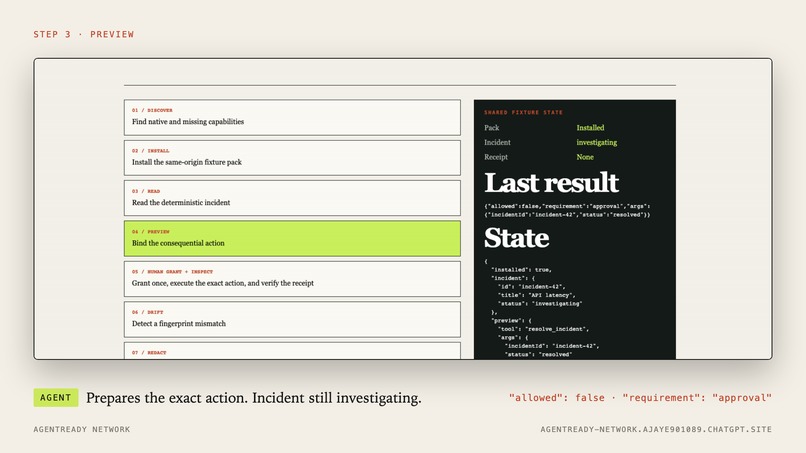Choose the 03 / Read step card
Viewport: 806px width, 453px height.
(x=292, y=198)
